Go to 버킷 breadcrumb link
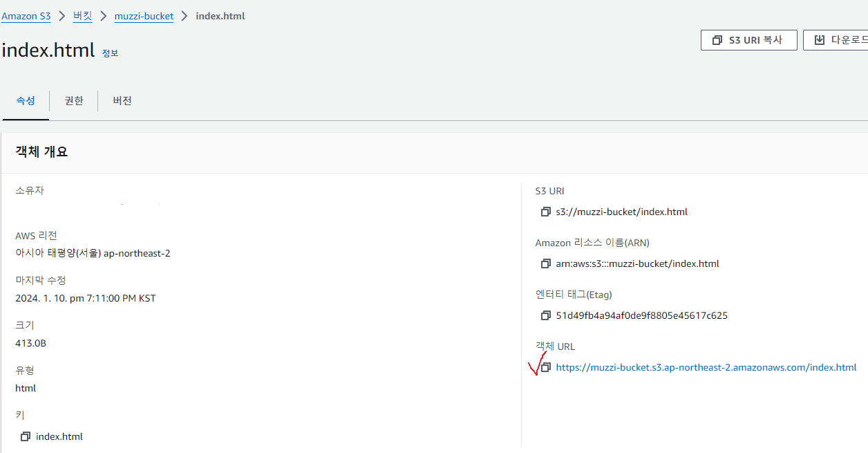Image resolution: width=868 pixels, height=453 pixels. (82, 16)
